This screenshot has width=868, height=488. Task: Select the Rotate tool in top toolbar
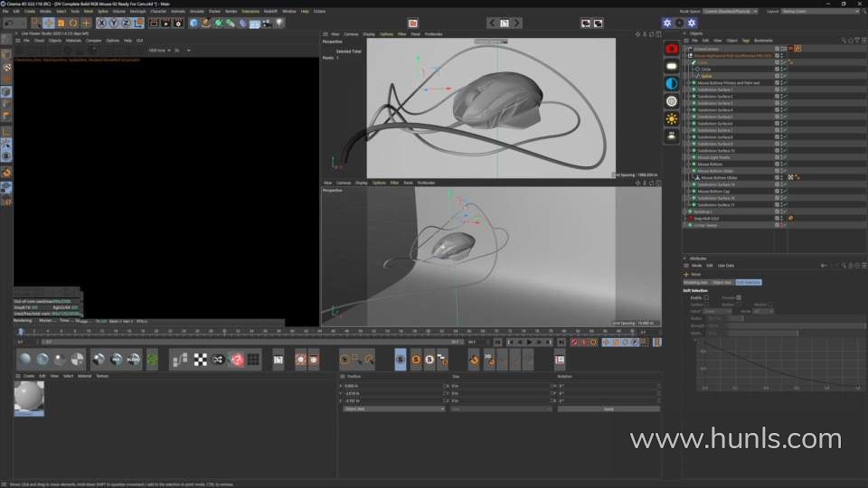point(73,23)
